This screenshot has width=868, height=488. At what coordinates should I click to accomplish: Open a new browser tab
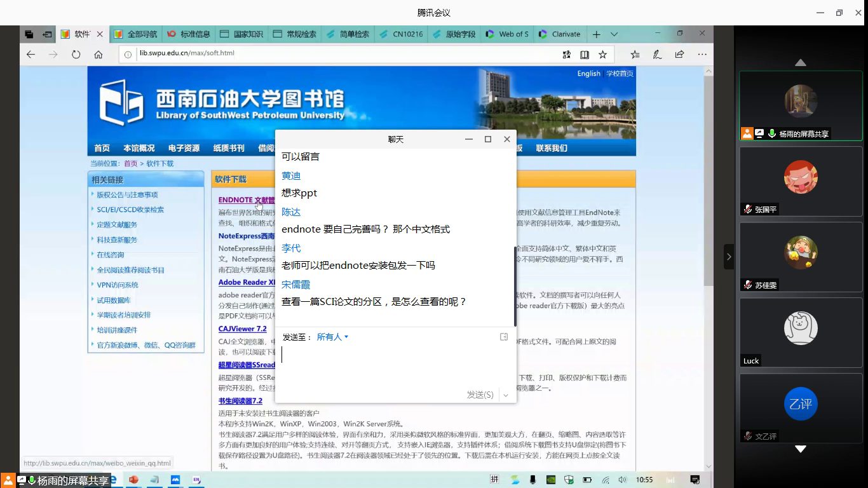click(596, 34)
